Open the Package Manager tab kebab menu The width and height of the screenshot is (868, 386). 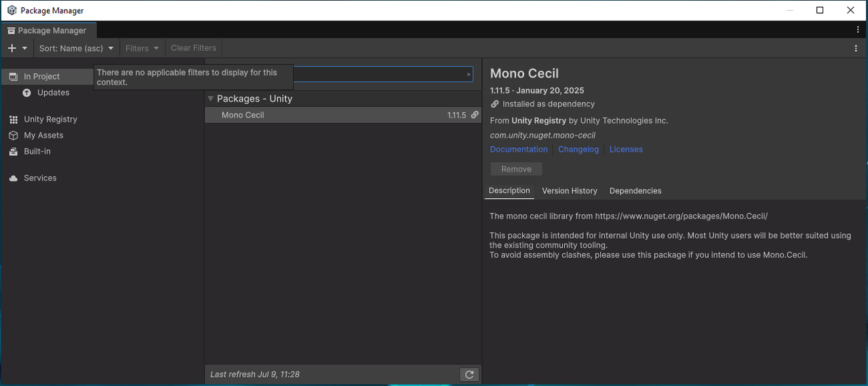[x=858, y=30]
